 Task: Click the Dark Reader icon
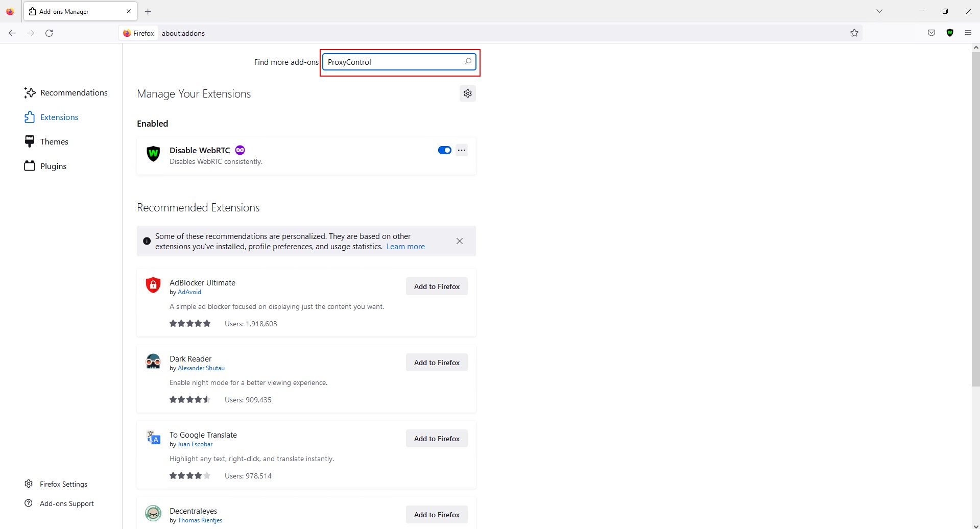click(x=153, y=361)
